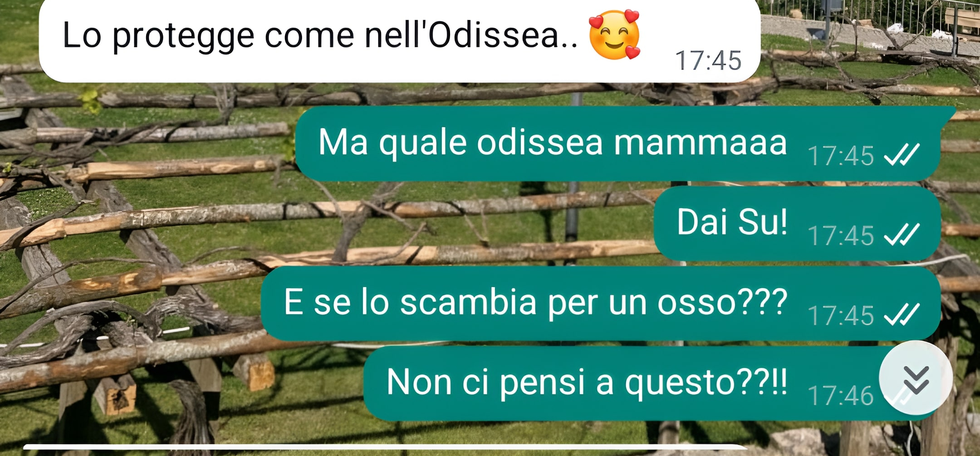980x456 pixels.
Task: Tap the 17:45 timestamp after 'un osso???'
Action: (841, 316)
